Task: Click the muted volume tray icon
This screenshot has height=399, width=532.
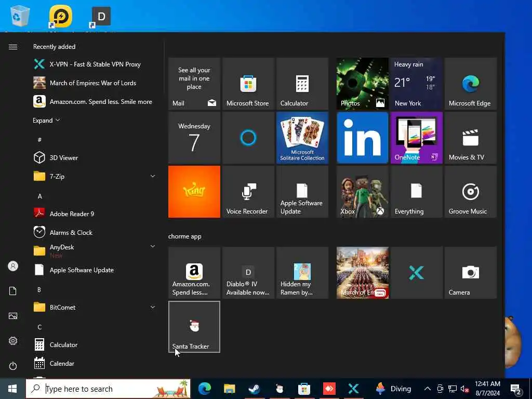Action: [x=465, y=389]
